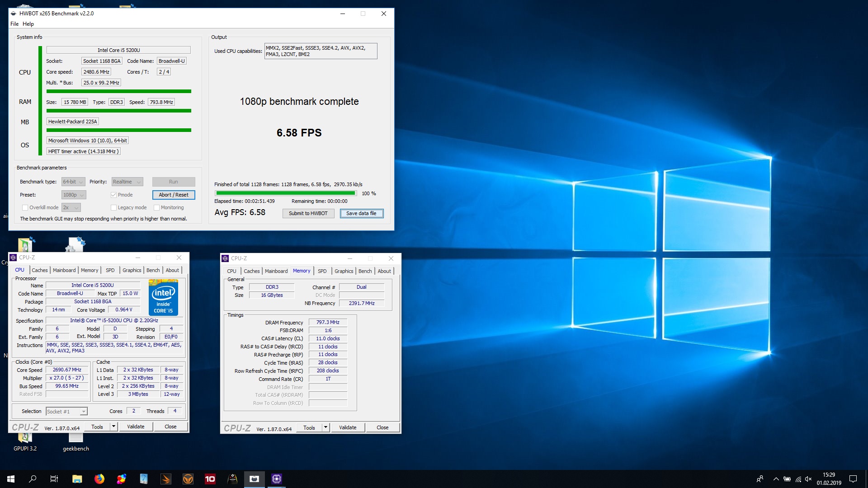Image resolution: width=868 pixels, height=488 pixels.
Task: Open the Preset 1080p dropdown
Action: 74,195
